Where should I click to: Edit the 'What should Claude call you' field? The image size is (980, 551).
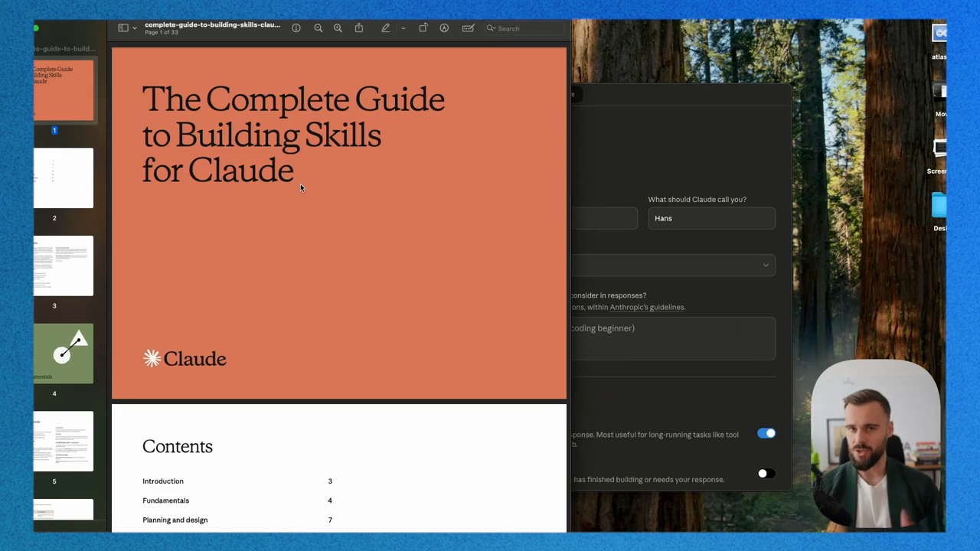click(x=712, y=218)
